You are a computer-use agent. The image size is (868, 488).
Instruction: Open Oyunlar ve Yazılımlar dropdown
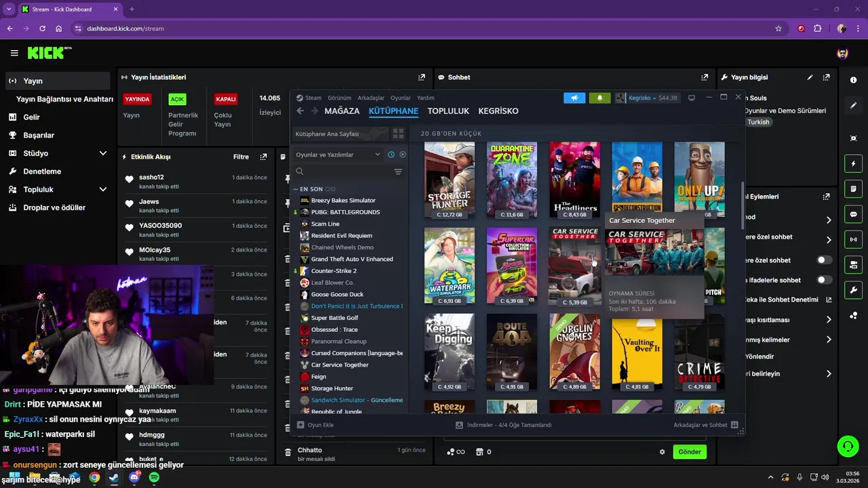coord(338,155)
